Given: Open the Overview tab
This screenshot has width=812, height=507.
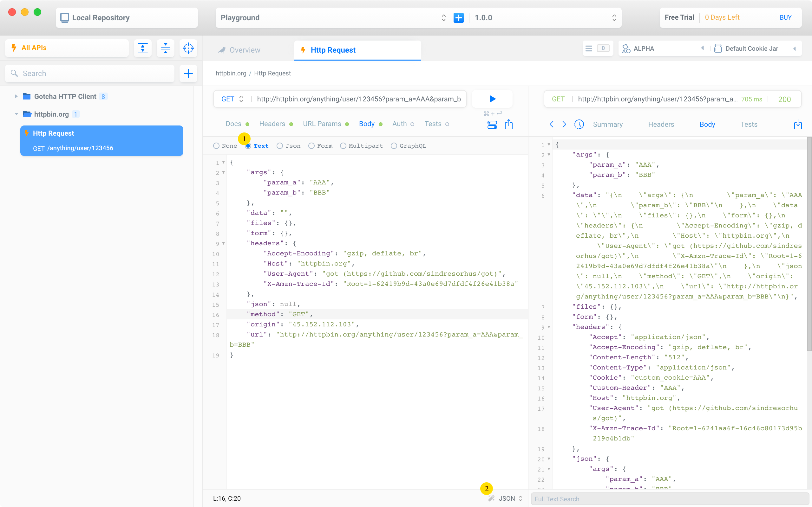Looking at the screenshot, I should (245, 50).
